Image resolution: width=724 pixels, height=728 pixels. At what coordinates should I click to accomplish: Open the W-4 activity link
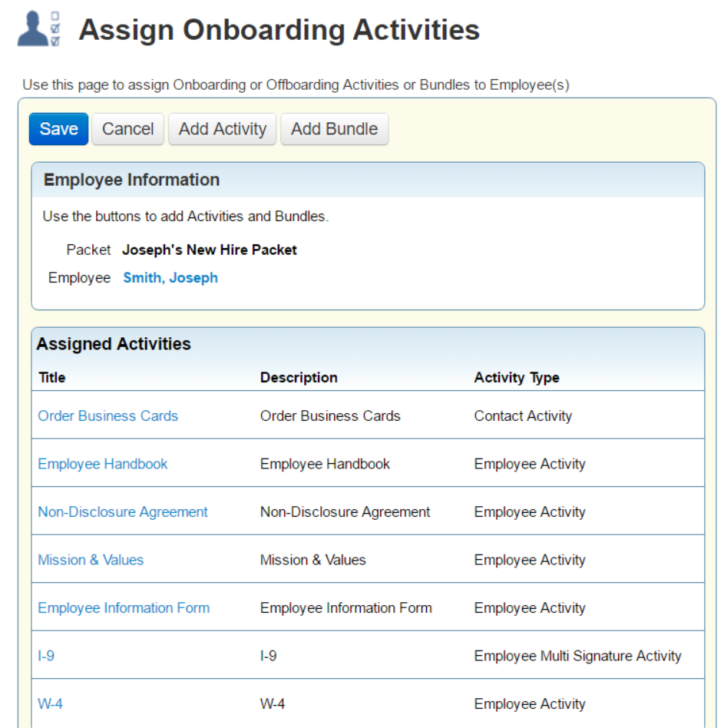pos(50,704)
